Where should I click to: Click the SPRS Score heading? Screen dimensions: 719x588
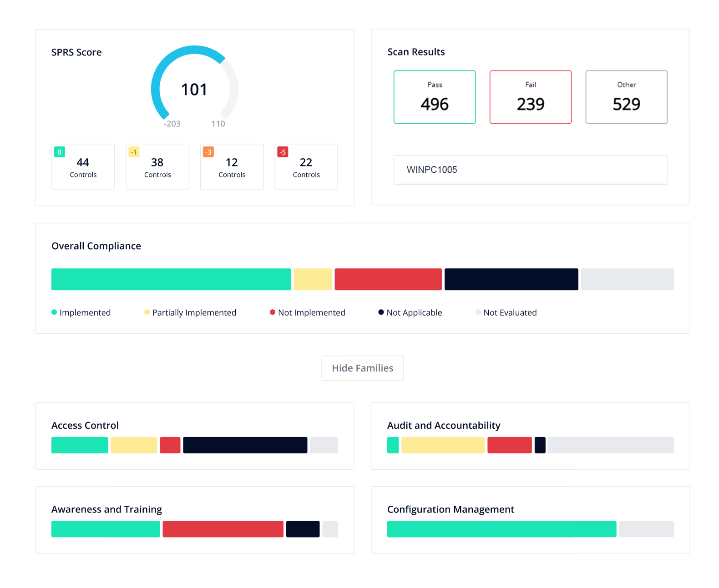click(x=76, y=52)
